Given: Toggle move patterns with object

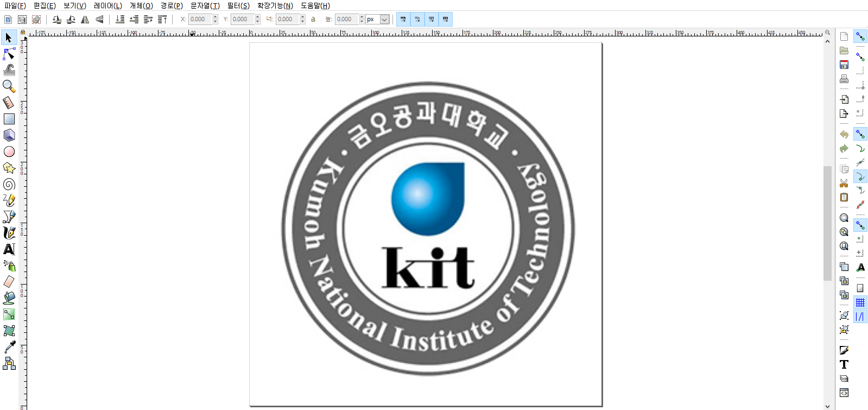Looking at the screenshot, I should tap(446, 20).
